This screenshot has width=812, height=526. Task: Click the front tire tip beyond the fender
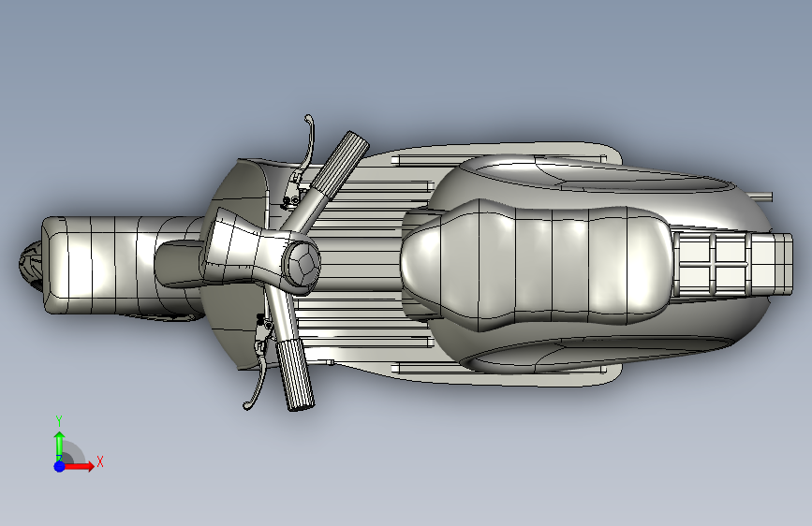point(30,265)
